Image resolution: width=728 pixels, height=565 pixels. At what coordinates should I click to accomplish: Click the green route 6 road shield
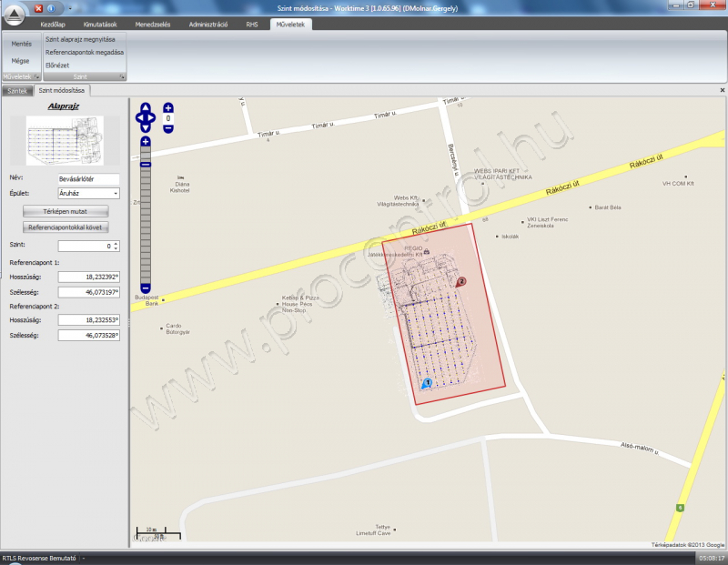(x=680, y=508)
